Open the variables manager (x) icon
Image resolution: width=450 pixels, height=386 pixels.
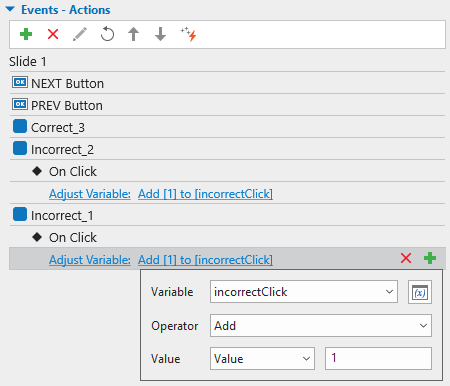click(x=420, y=292)
